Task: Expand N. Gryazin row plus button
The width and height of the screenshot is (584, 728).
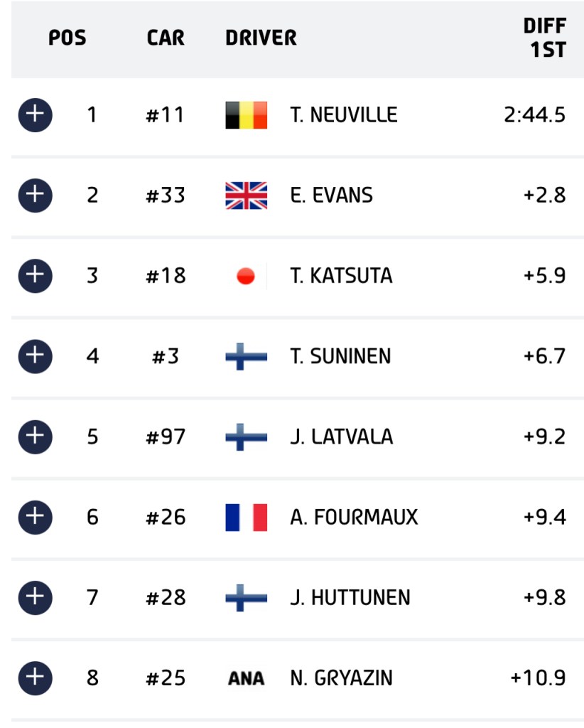Action: (36, 678)
